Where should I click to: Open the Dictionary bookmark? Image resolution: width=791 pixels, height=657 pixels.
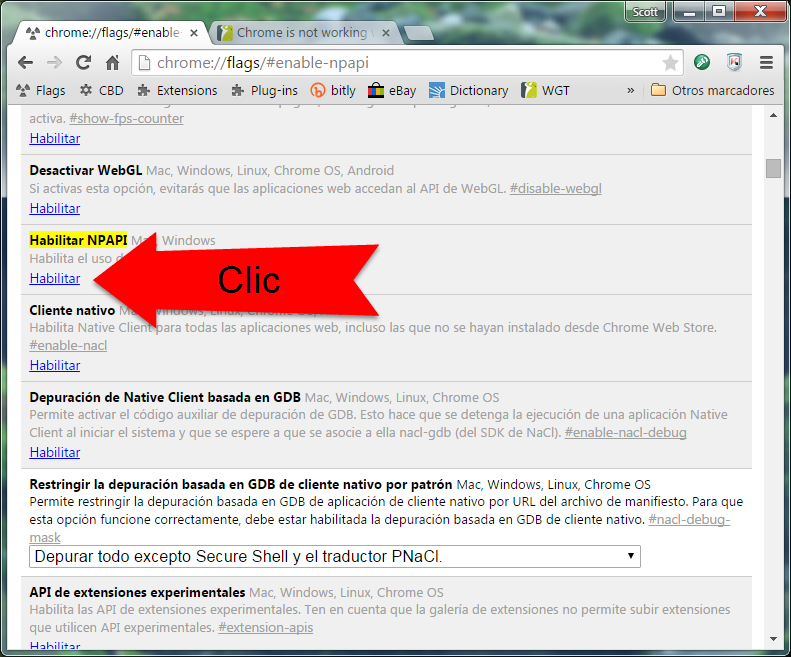(468, 90)
